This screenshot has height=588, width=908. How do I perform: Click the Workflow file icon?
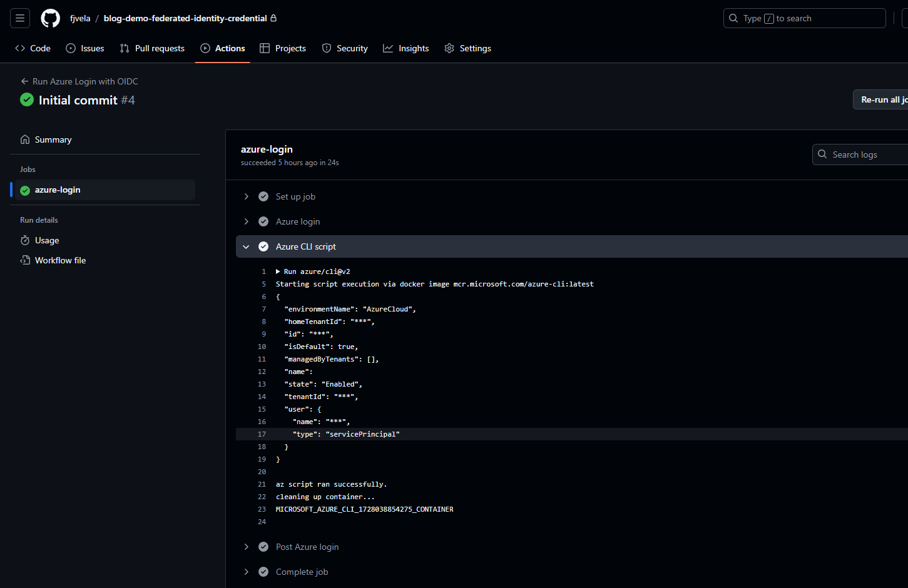[x=25, y=260]
